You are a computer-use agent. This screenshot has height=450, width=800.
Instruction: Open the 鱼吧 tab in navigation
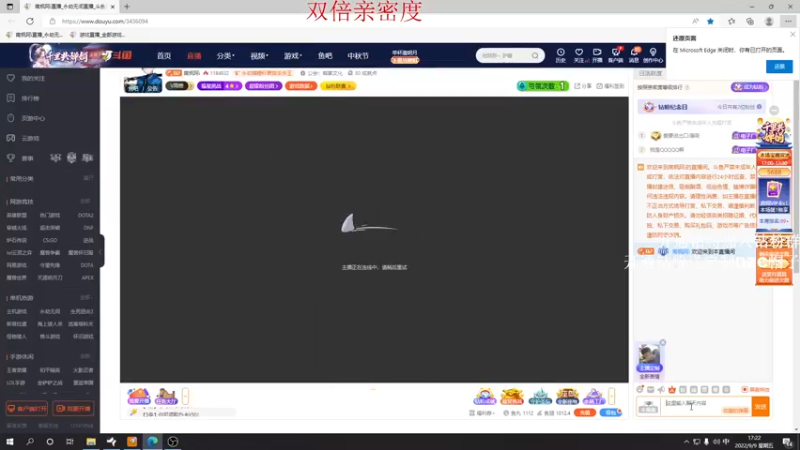(325, 56)
